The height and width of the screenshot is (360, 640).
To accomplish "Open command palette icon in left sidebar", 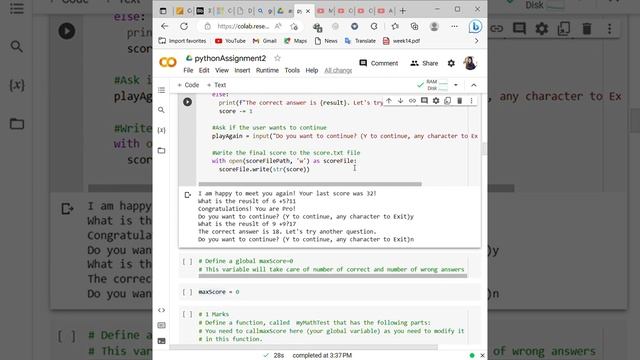I will 162,325.
